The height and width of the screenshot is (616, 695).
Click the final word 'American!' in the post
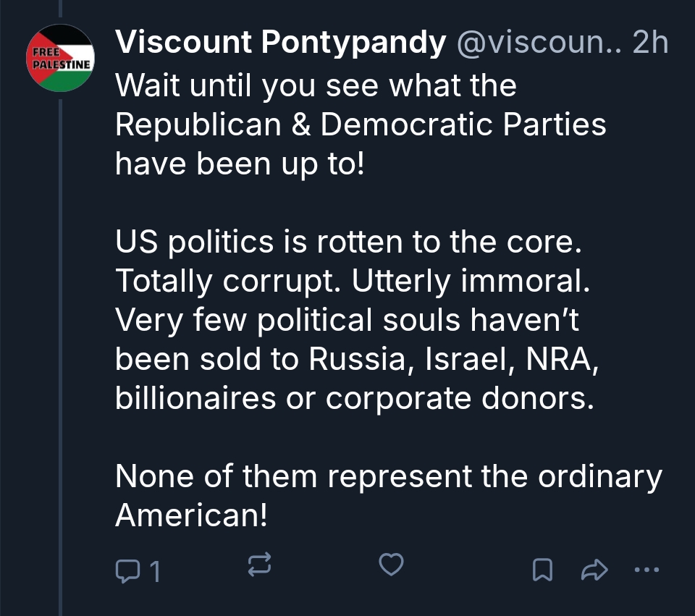[192, 515]
